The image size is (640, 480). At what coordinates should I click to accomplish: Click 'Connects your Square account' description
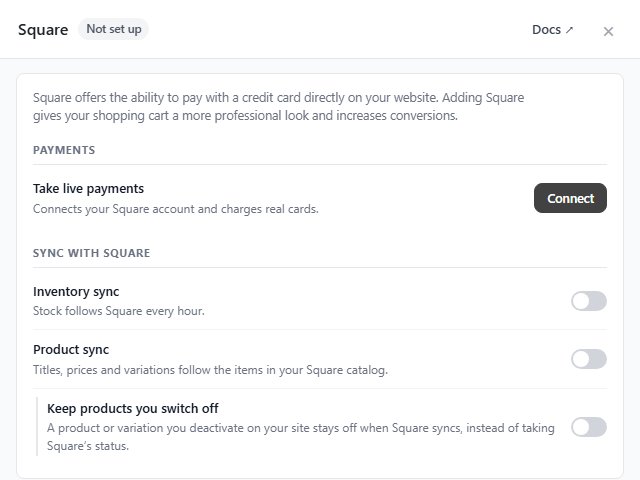pyautogui.click(x=176, y=209)
